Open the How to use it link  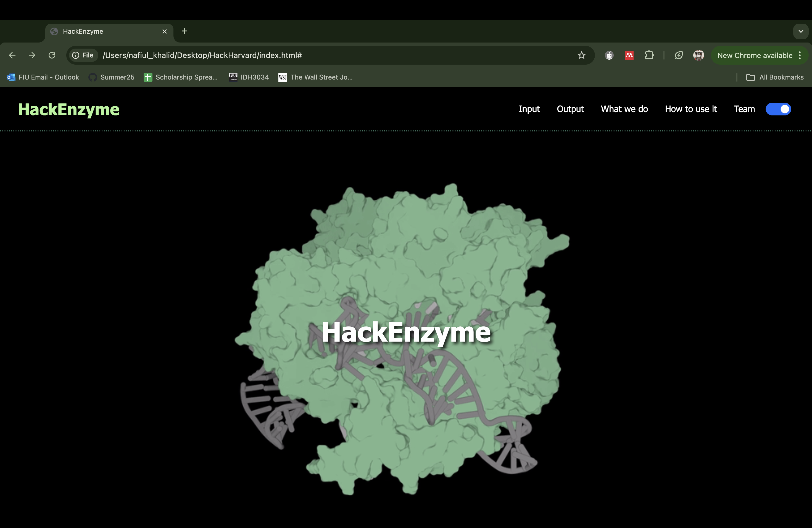[x=690, y=109]
